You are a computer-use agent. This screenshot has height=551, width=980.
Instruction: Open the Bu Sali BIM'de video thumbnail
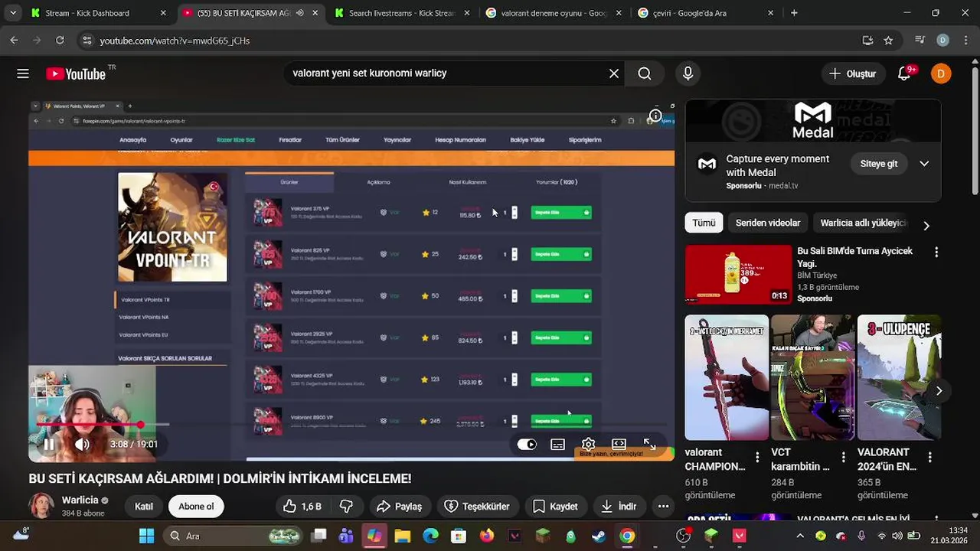coord(738,275)
